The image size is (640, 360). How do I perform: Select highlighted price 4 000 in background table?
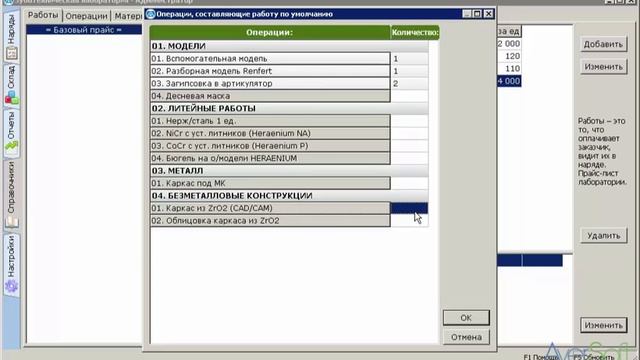coord(509,81)
